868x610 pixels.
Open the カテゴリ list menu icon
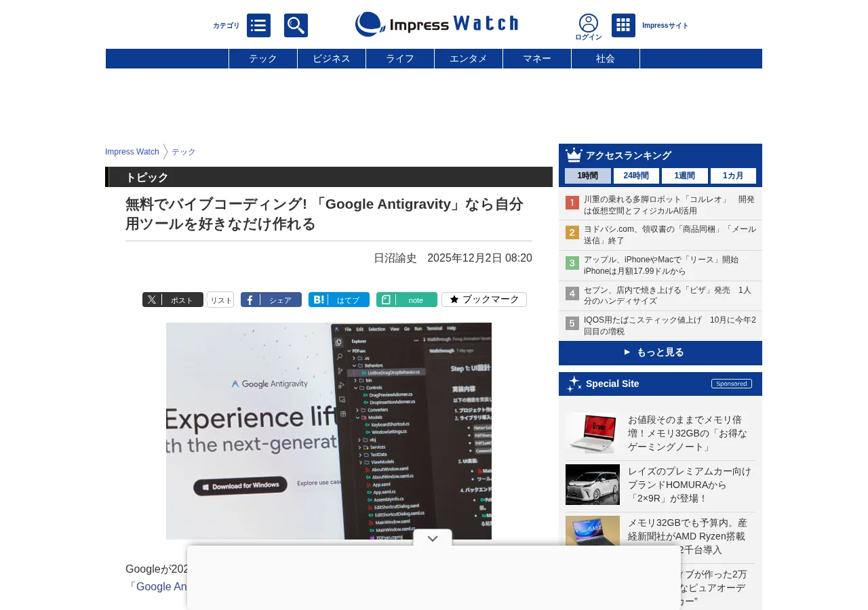258,26
